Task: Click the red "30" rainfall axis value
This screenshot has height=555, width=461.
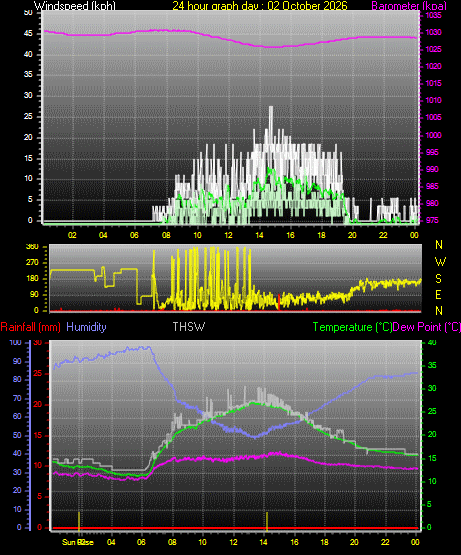Action: [x=38, y=343]
